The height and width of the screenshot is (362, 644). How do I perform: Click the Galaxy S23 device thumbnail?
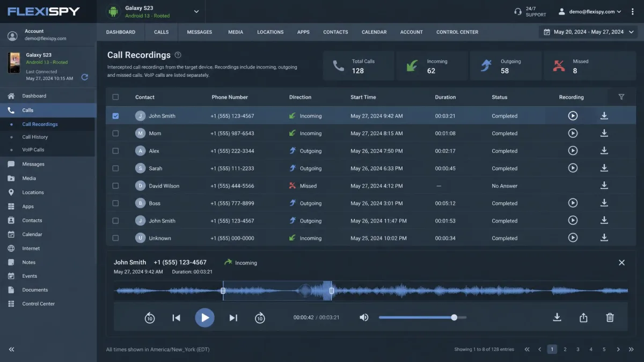coord(14,62)
